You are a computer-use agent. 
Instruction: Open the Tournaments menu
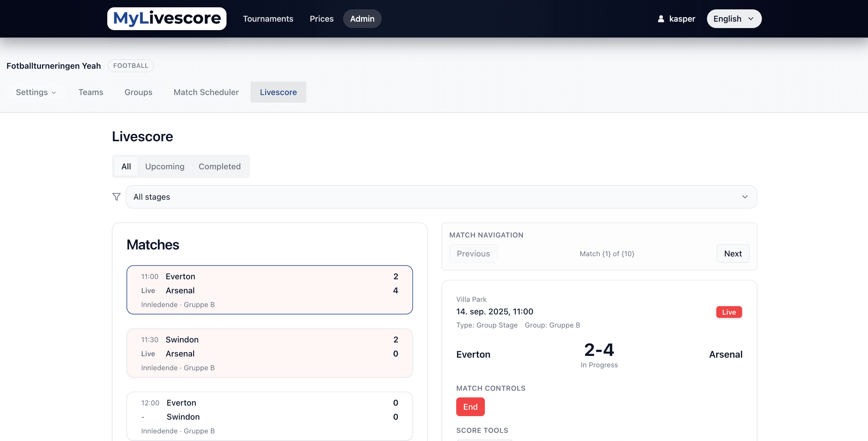(x=268, y=18)
